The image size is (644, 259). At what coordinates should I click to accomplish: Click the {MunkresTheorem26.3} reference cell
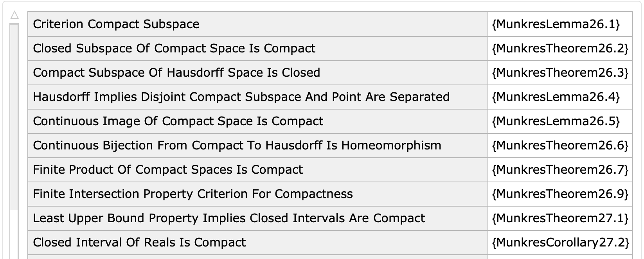(560, 73)
